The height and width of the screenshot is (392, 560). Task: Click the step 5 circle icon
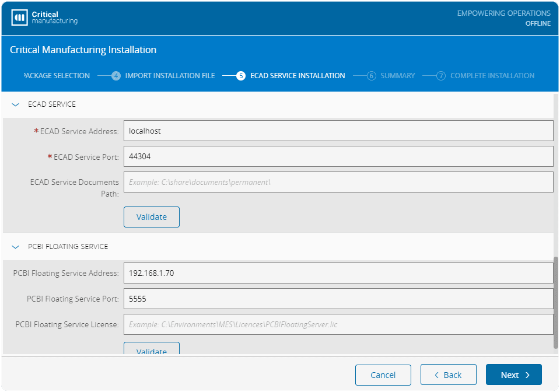(241, 76)
